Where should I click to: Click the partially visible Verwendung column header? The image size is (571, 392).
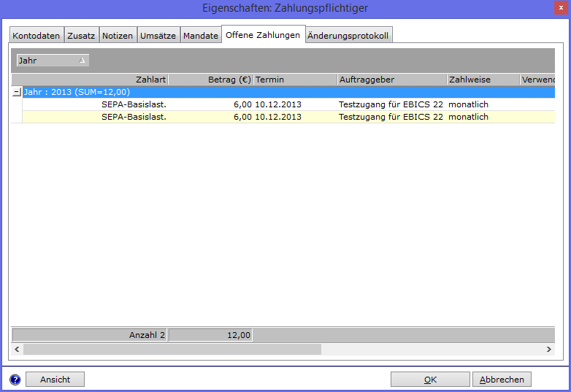point(537,80)
